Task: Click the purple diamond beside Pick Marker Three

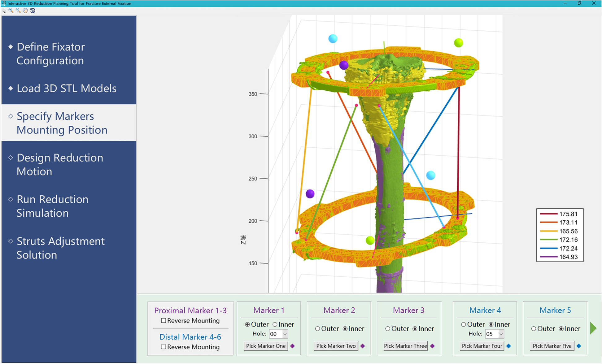Action: point(433,346)
